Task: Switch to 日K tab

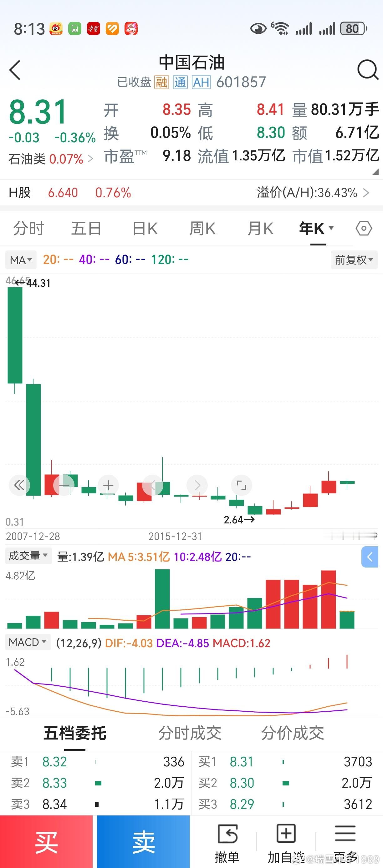Action: (145, 229)
